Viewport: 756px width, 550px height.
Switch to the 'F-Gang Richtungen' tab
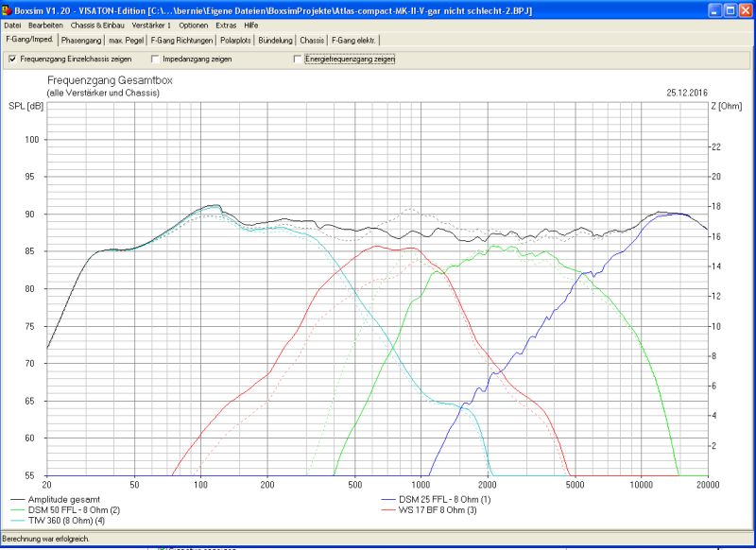coord(181,41)
